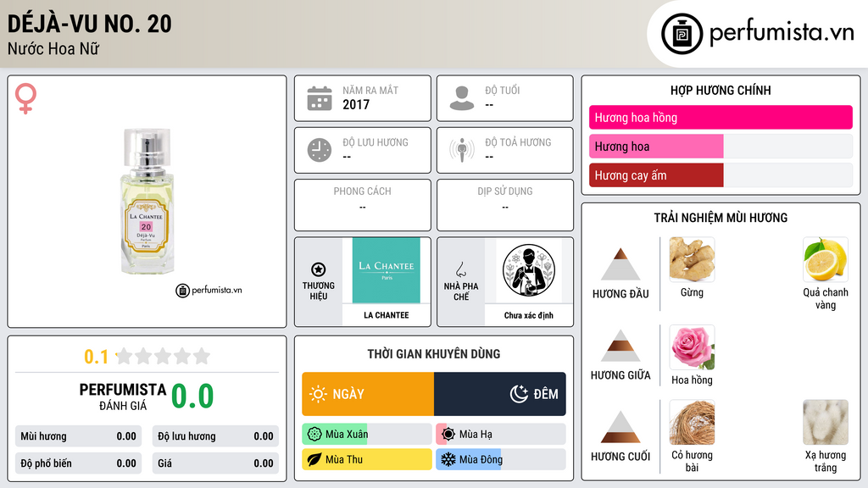Image resolution: width=868 pixels, height=488 pixels.
Task: Click the sillage radiating person icon
Action: click(x=462, y=150)
